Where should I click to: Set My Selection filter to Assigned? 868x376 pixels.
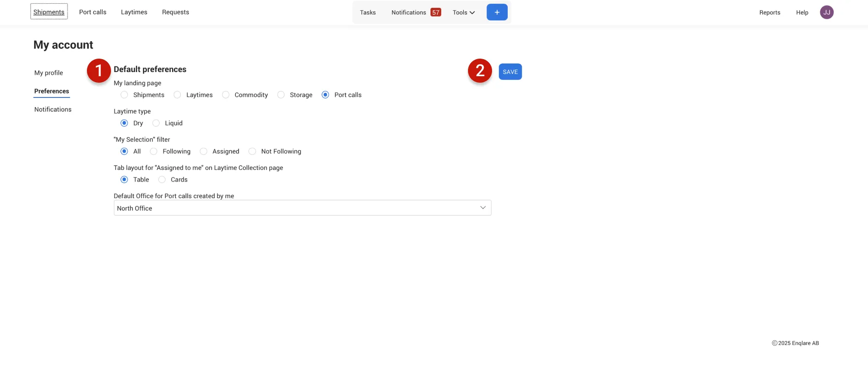203,151
